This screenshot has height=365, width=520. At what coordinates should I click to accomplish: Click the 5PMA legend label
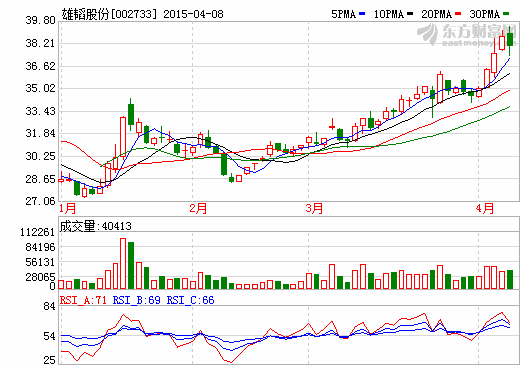click(x=344, y=14)
